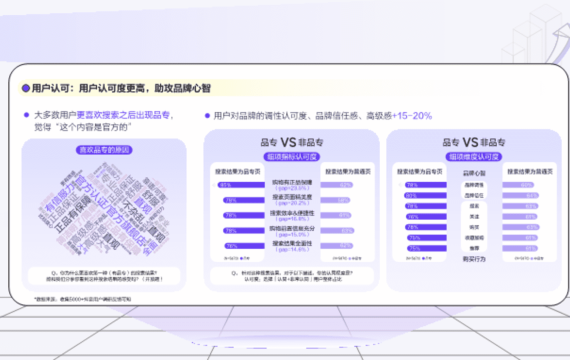Click the 官方认证 word in word cloud
The image size is (570, 360).
click(x=93, y=191)
